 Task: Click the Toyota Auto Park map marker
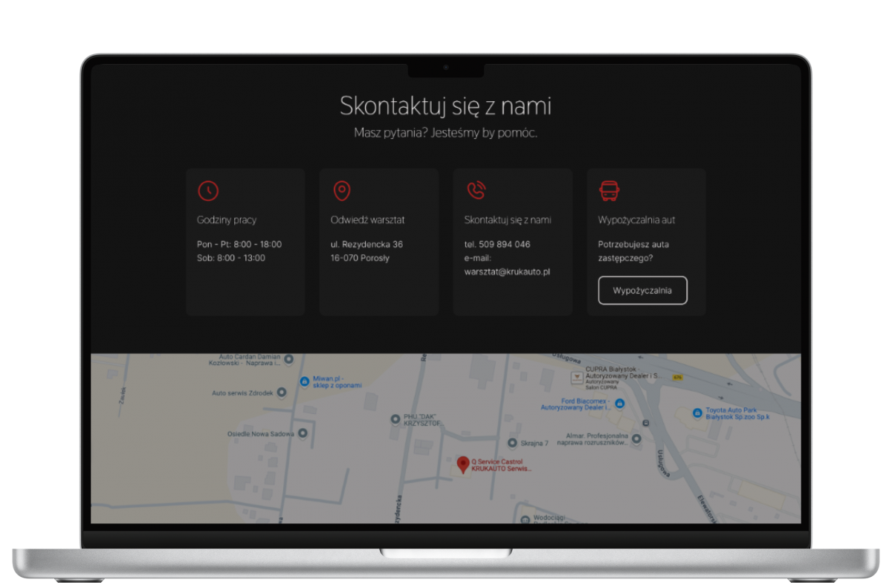tap(697, 413)
